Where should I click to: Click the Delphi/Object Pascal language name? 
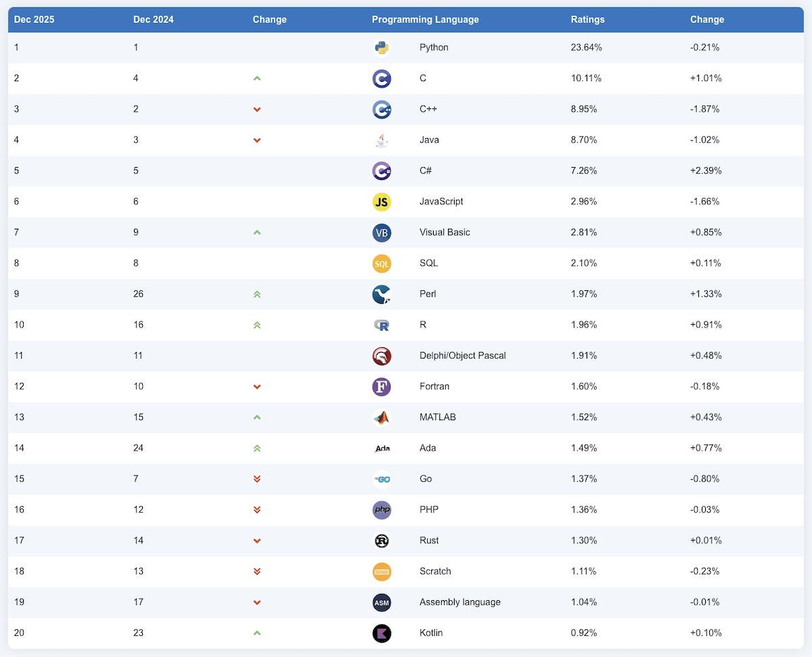point(462,356)
